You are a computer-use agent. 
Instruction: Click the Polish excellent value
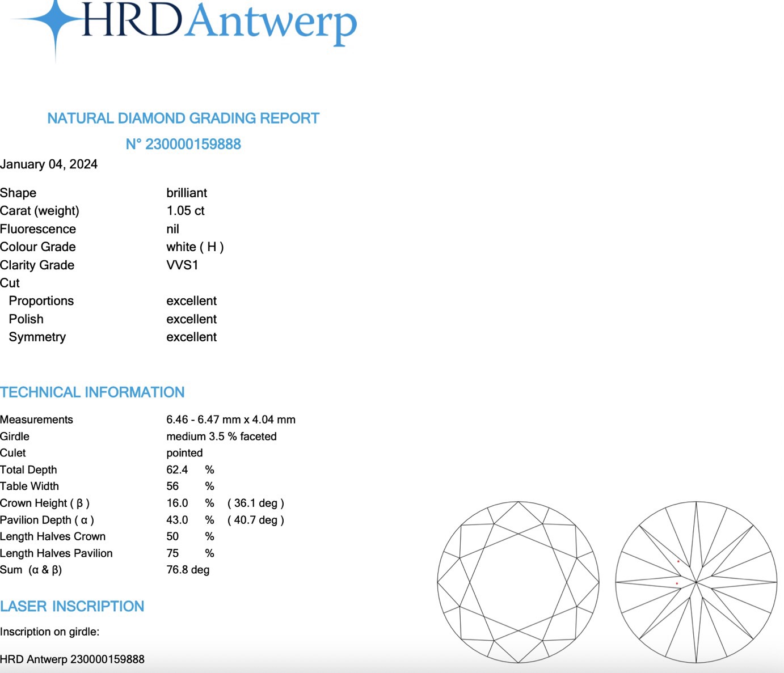pos(192,319)
